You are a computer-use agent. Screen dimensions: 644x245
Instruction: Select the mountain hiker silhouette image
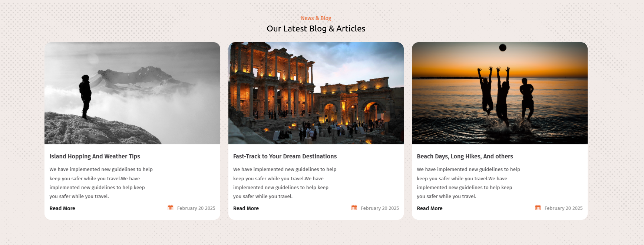coord(132,93)
